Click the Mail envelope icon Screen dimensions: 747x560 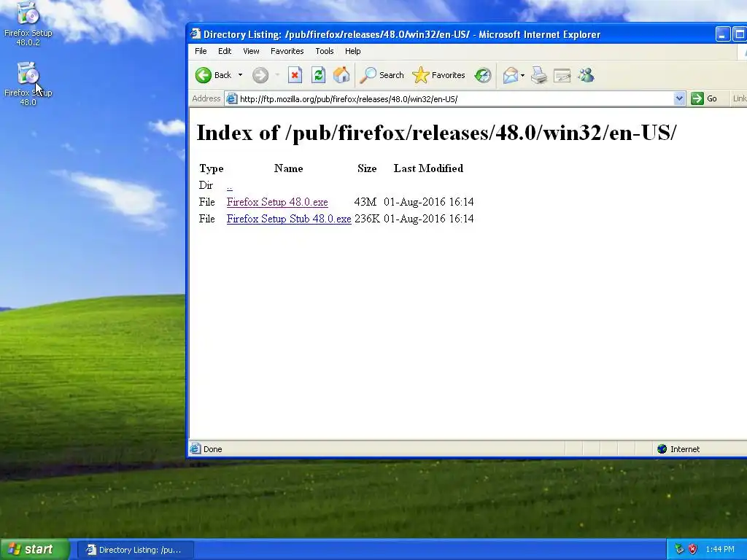(x=510, y=75)
